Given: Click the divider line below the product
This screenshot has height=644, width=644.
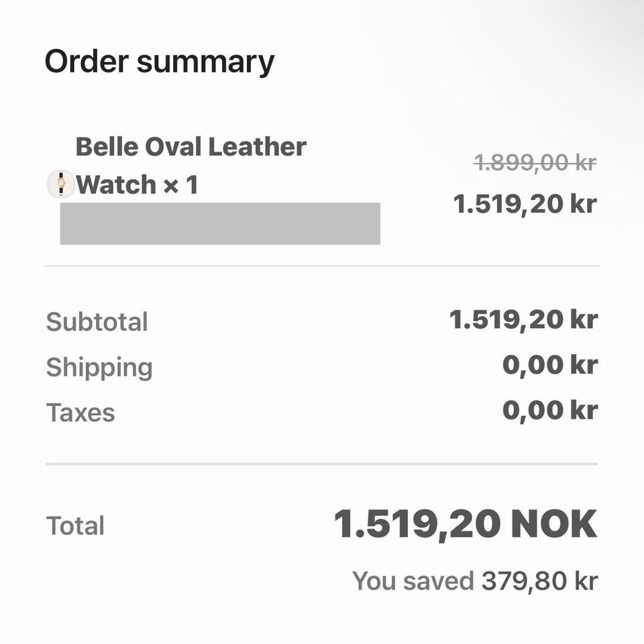Looking at the screenshot, I should (x=322, y=266).
